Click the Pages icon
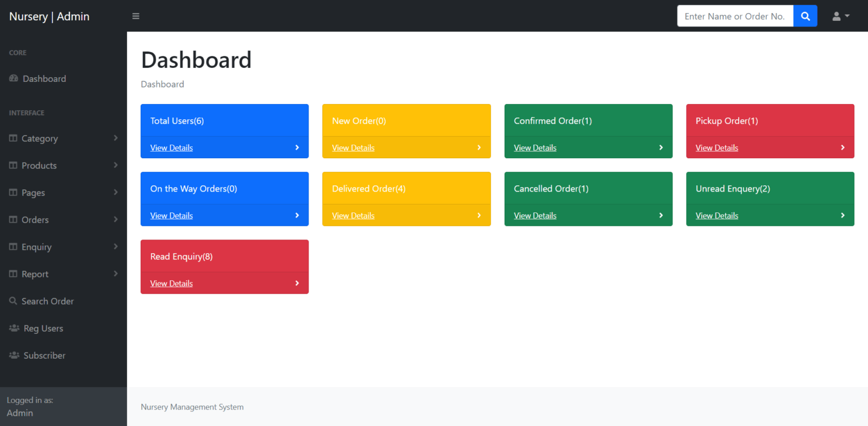This screenshot has height=426, width=868. click(x=13, y=192)
